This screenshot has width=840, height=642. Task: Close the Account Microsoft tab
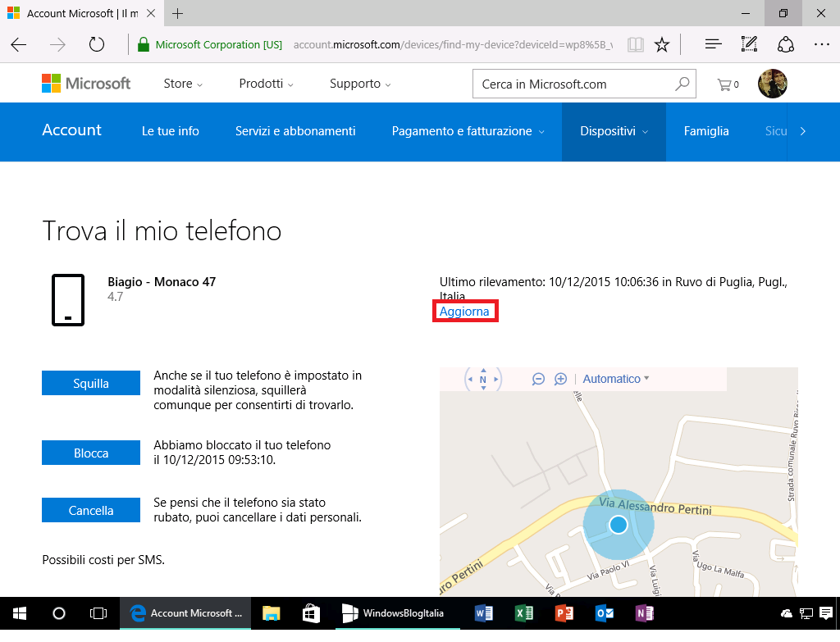pos(151,13)
